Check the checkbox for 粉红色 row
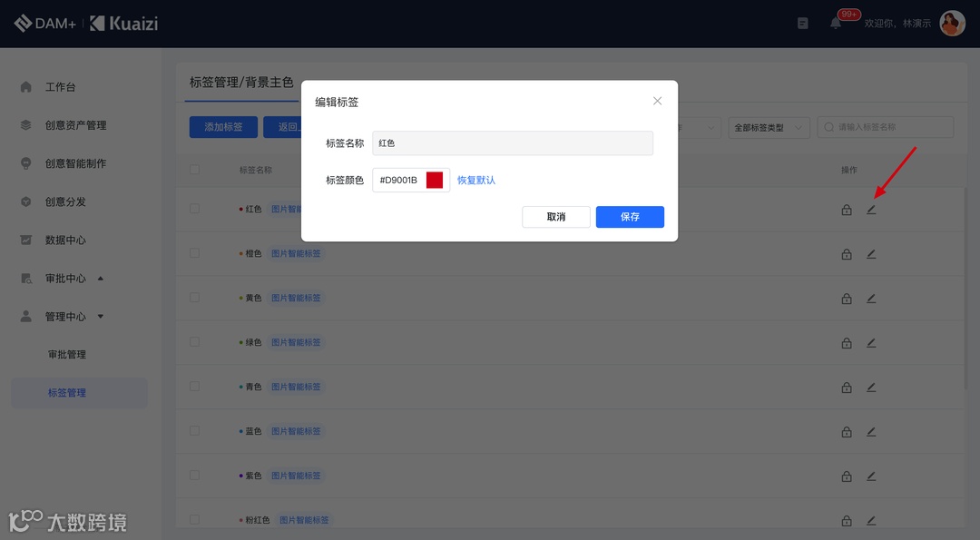The width and height of the screenshot is (980, 540). click(x=194, y=519)
